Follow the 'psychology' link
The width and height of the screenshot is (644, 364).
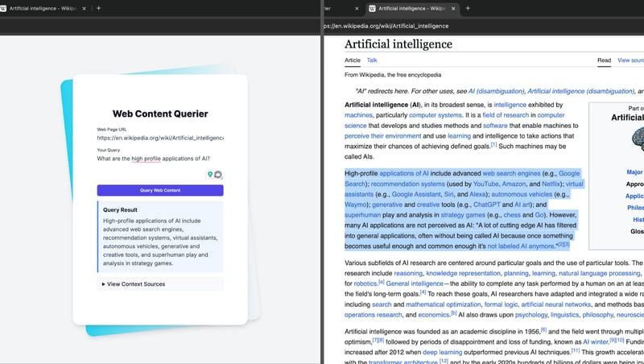click(531, 315)
